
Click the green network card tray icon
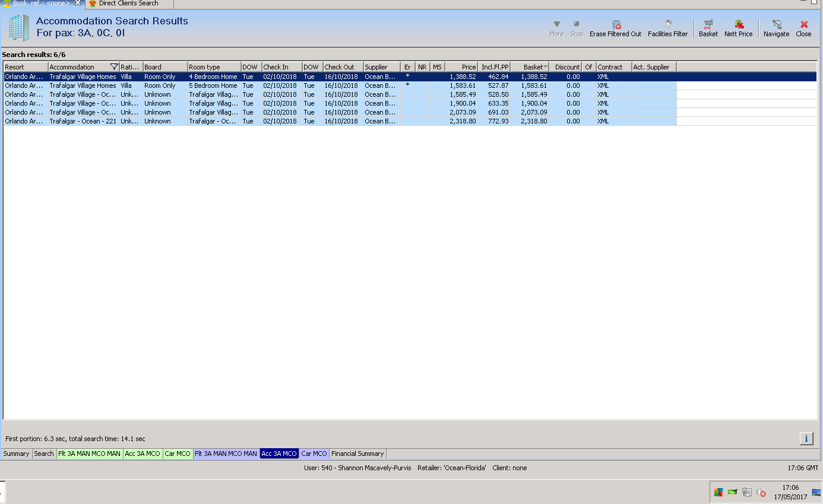[733, 492]
